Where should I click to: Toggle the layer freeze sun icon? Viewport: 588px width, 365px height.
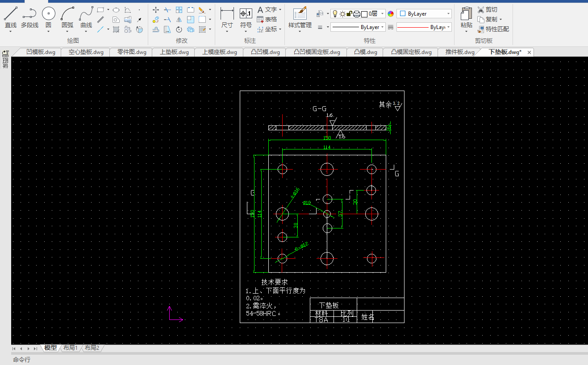342,14
